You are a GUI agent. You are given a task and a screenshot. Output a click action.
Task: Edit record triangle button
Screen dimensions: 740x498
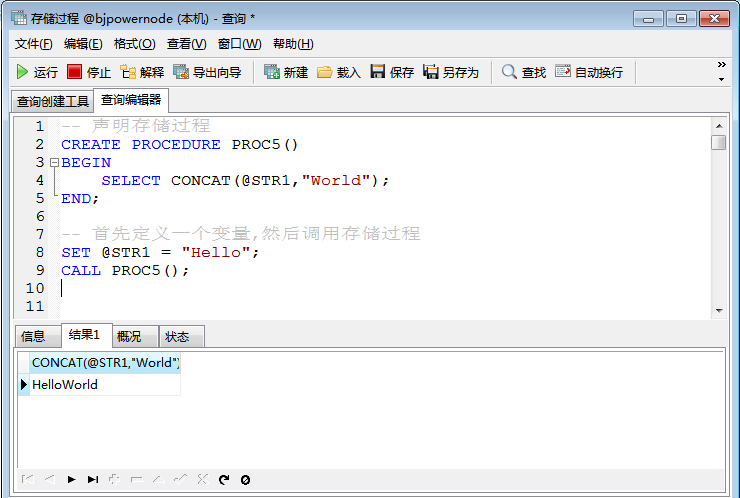point(159,480)
